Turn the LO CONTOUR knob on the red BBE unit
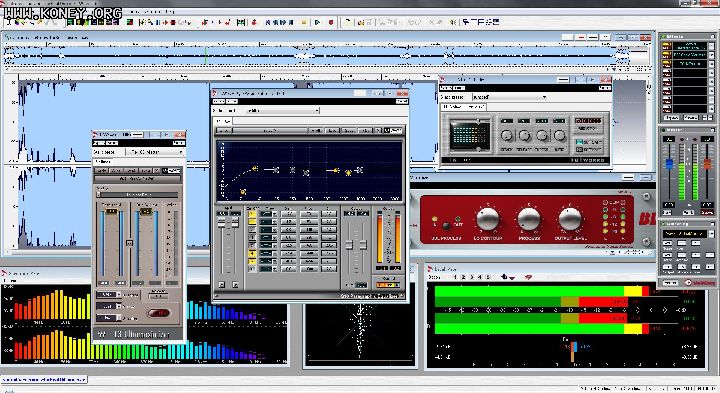720x393 pixels. pos(487,219)
